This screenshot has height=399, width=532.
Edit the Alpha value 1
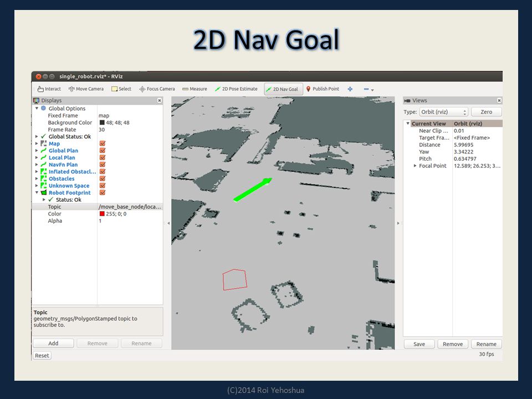point(100,221)
